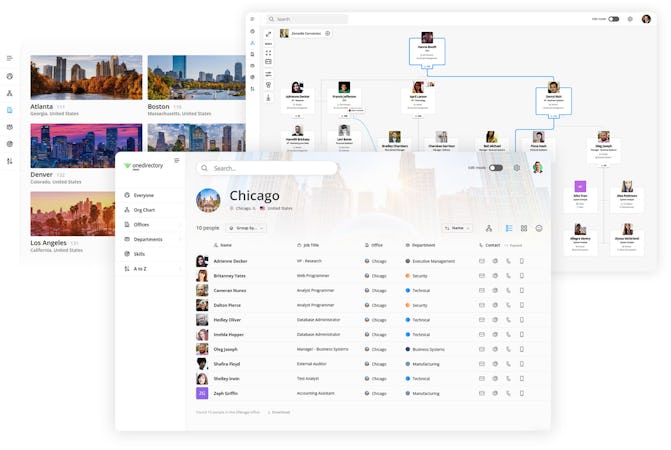Open Org Chart from the onedirectory sidebar
This screenshot has height=450, width=671.
(x=152, y=210)
